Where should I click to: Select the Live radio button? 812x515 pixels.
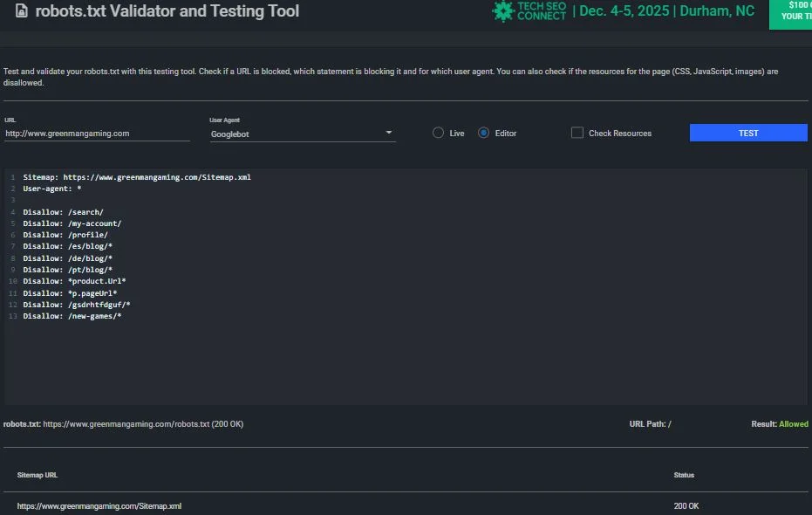[x=438, y=133]
